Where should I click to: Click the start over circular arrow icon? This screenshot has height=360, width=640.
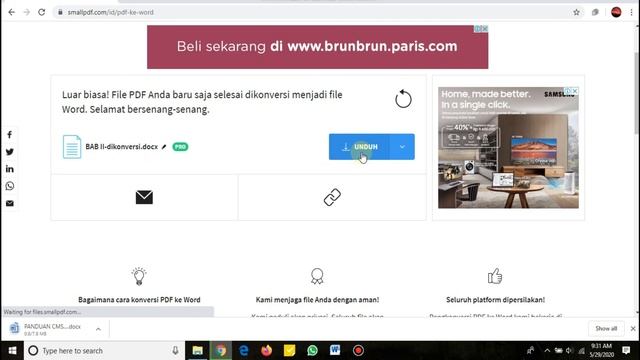(x=403, y=99)
